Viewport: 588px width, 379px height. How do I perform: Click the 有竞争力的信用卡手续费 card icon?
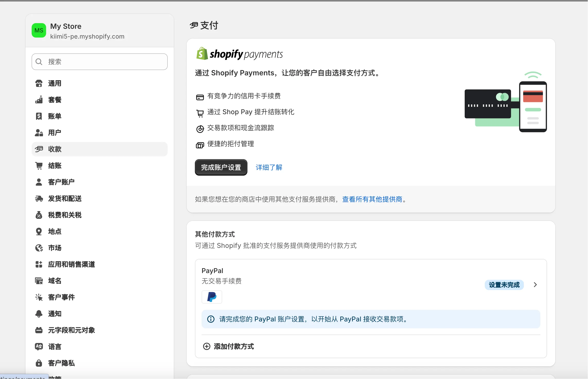point(200,97)
